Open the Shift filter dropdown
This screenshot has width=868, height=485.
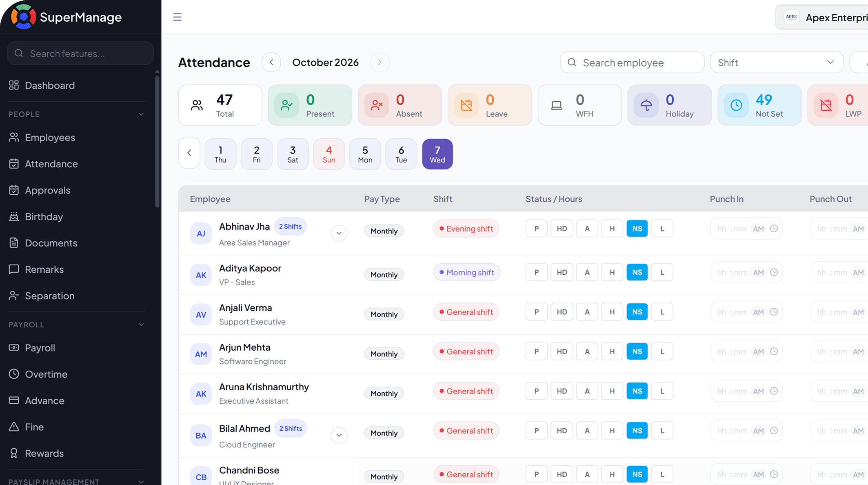click(x=777, y=62)
